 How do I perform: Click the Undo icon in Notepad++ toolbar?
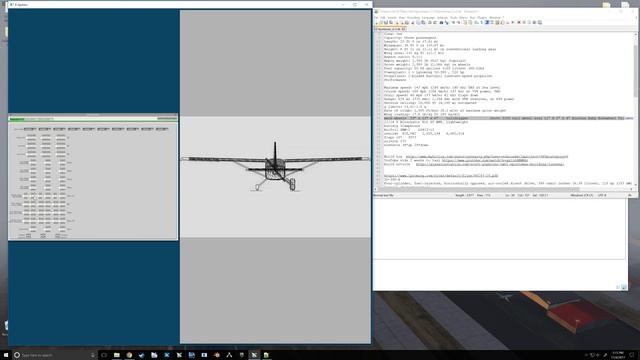(430, 22)
